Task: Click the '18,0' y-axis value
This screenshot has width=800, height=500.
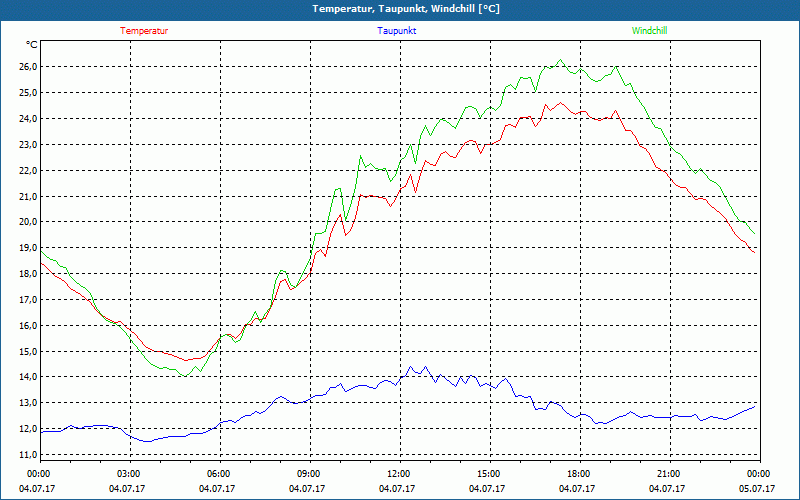Action: [28, 274]
